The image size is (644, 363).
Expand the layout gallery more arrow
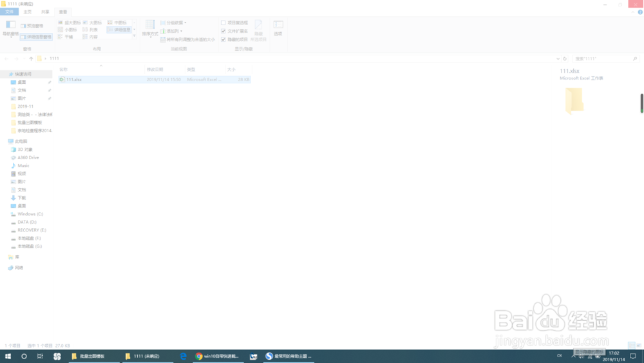click(135, 36)
